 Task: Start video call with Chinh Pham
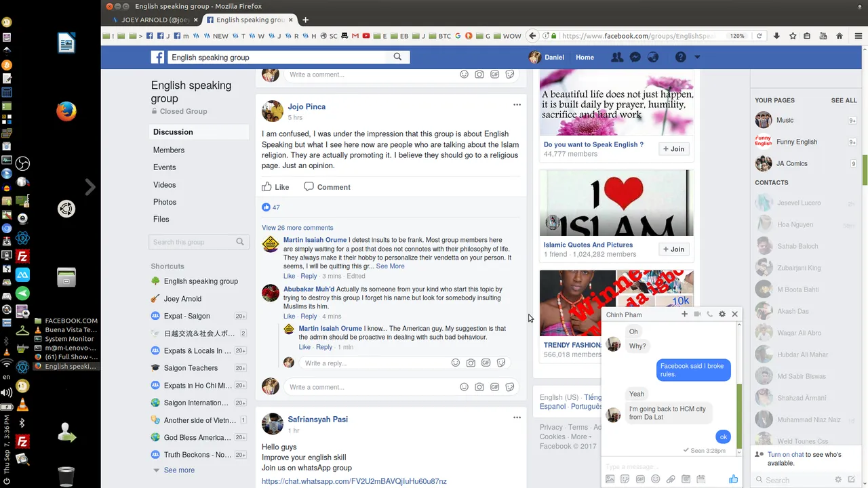coord(697,314)
